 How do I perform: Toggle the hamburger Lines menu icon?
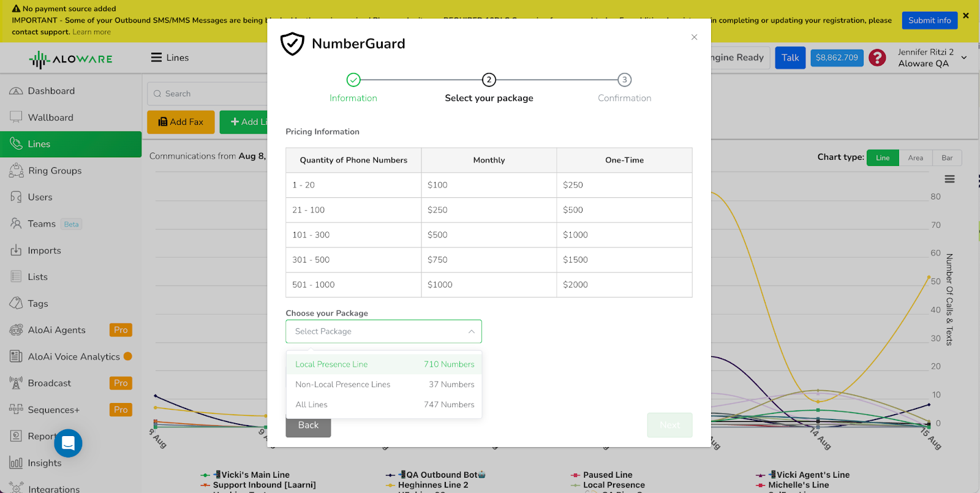point(156,58)
